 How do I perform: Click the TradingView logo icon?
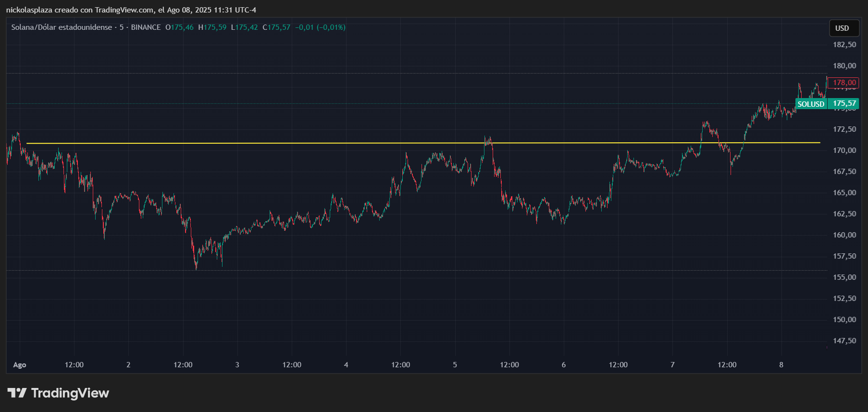tap(17, 393)
